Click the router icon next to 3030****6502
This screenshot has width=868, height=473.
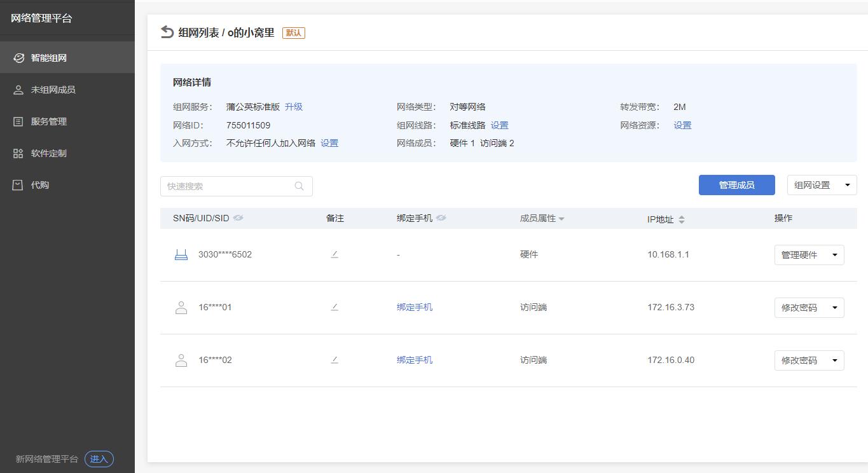click(181, 253)
